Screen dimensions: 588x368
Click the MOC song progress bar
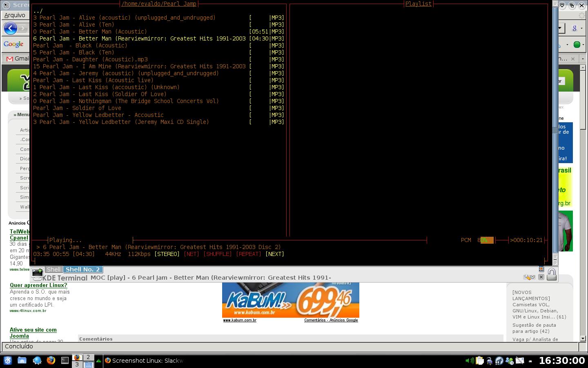pyautogui.click(x=280, y=240)
